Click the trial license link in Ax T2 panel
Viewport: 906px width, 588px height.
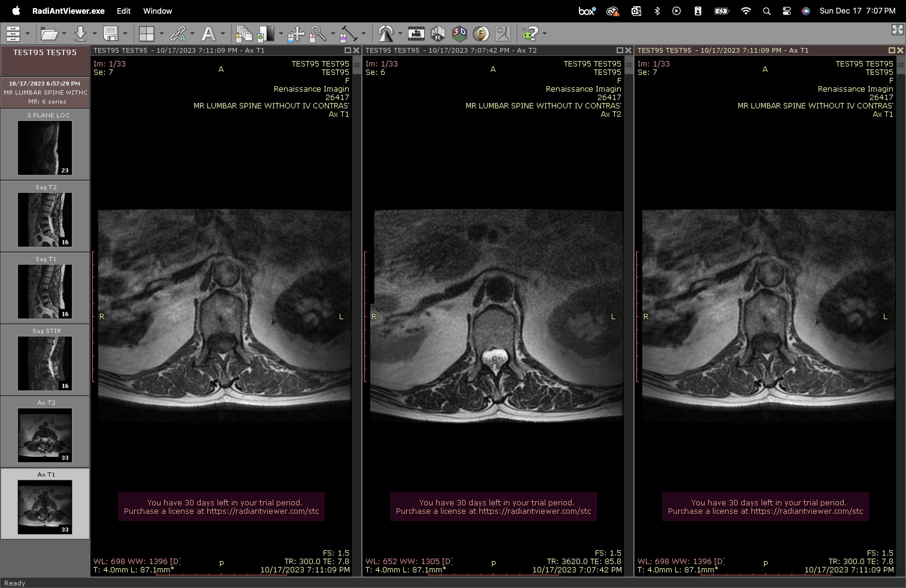point(493,511)
